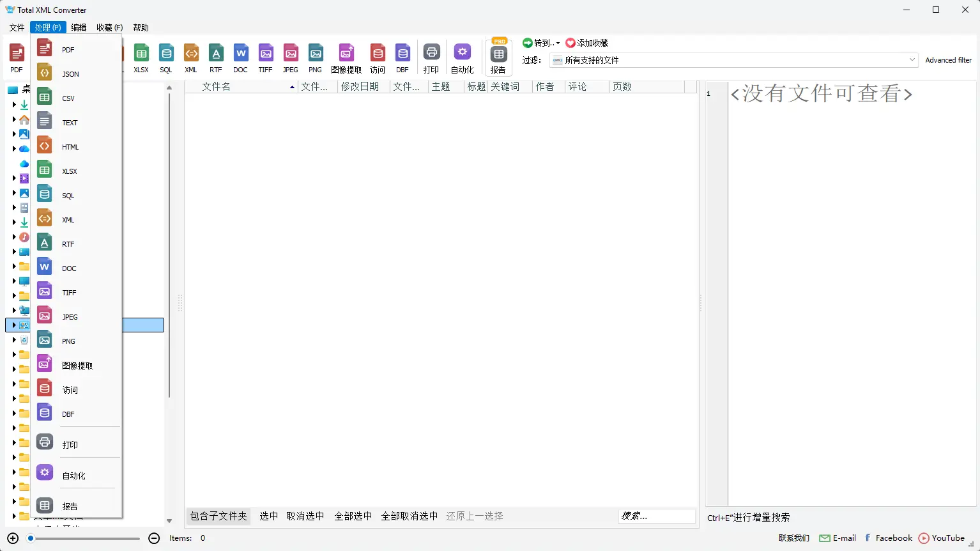Open the 转到 dropdown
Viewport: 980px width, 551px height.
pyautogui.click(x=541, y=43)
